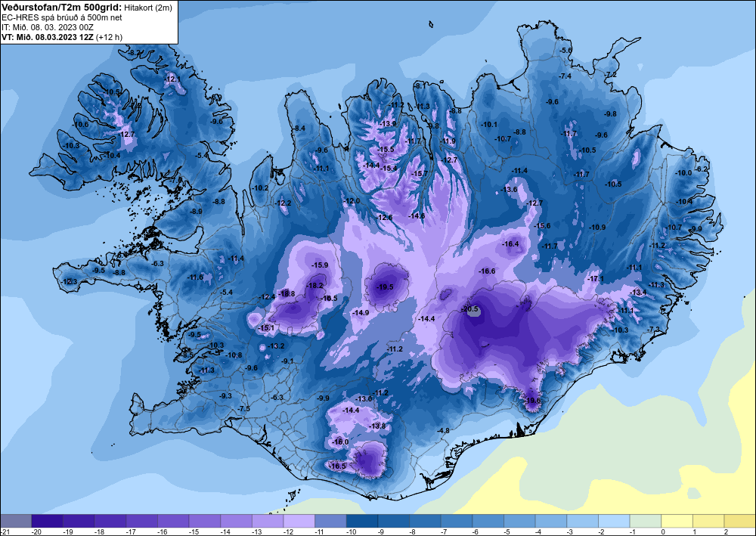Click the -10.9 temperature label
Image resolution: width=756 pixels, height=536 pixels.
(597, 227)
